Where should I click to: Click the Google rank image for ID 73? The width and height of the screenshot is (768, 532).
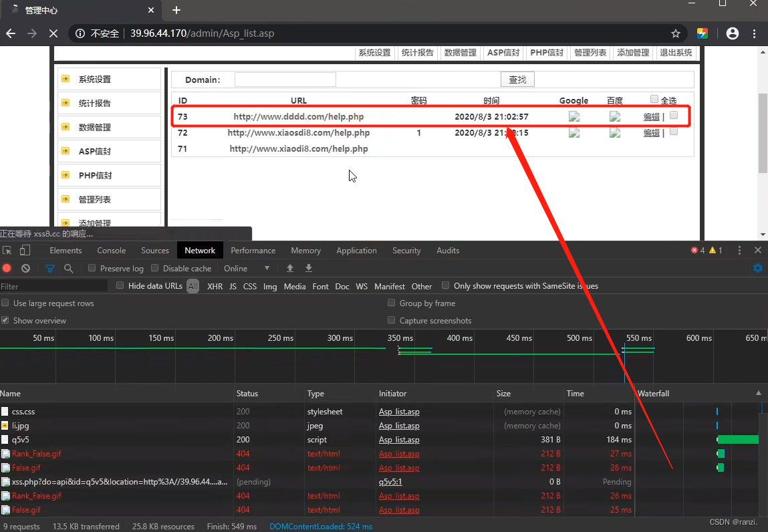[574, 116]
